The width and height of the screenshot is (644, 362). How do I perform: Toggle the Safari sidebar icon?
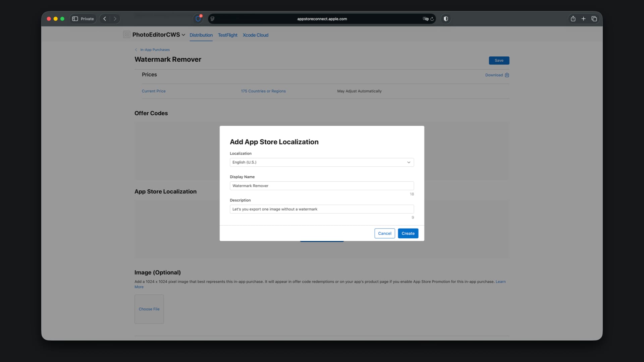[x=75, y=19]
